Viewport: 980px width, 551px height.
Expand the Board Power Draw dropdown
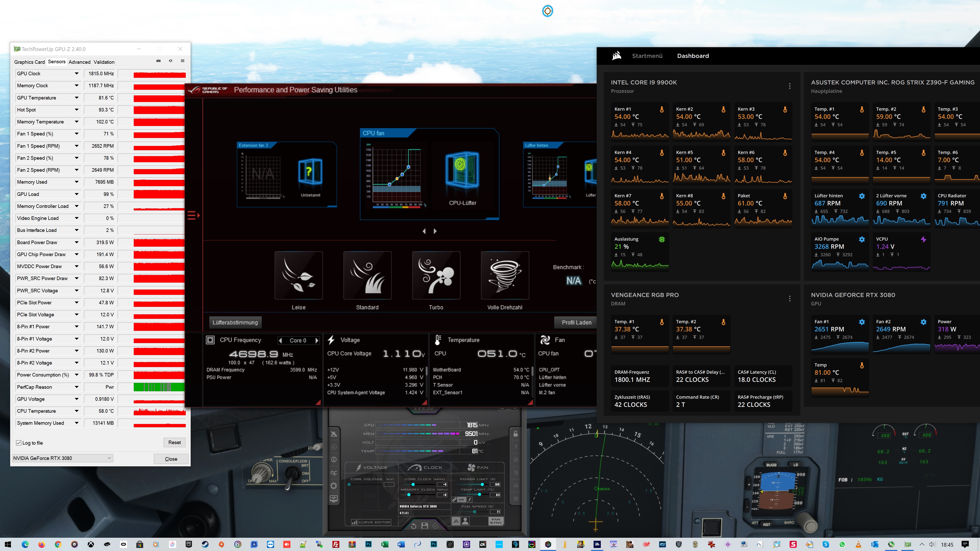(77, 243)
